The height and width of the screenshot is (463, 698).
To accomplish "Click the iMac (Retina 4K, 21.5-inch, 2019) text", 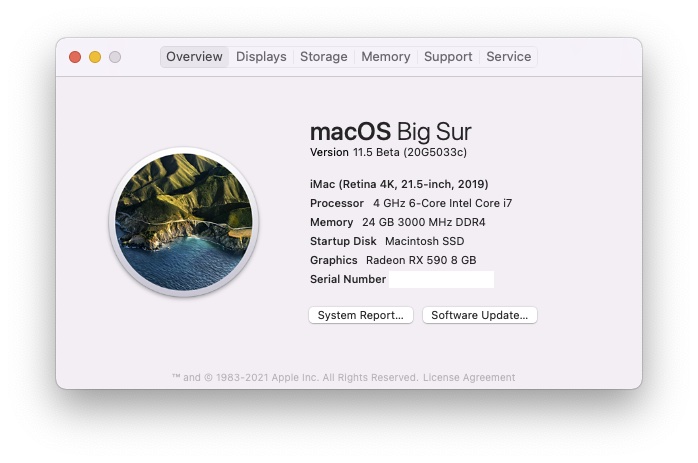I will pyautogui.click(x=399, y=184).
